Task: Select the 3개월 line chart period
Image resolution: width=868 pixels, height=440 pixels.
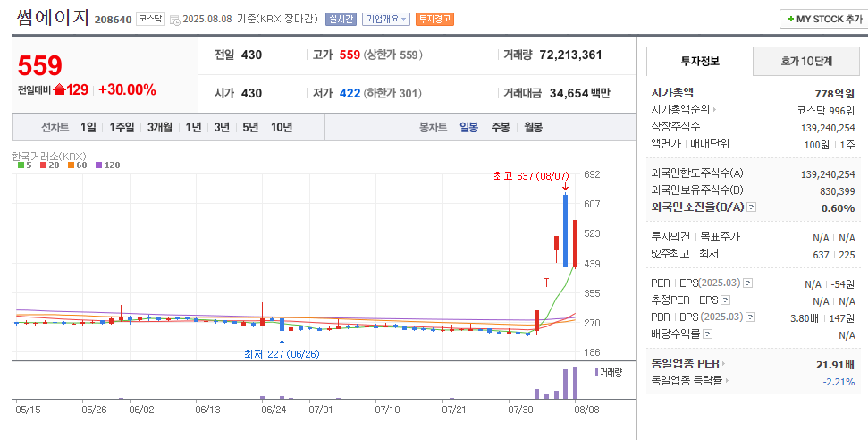Action: [x=160, y=128]
